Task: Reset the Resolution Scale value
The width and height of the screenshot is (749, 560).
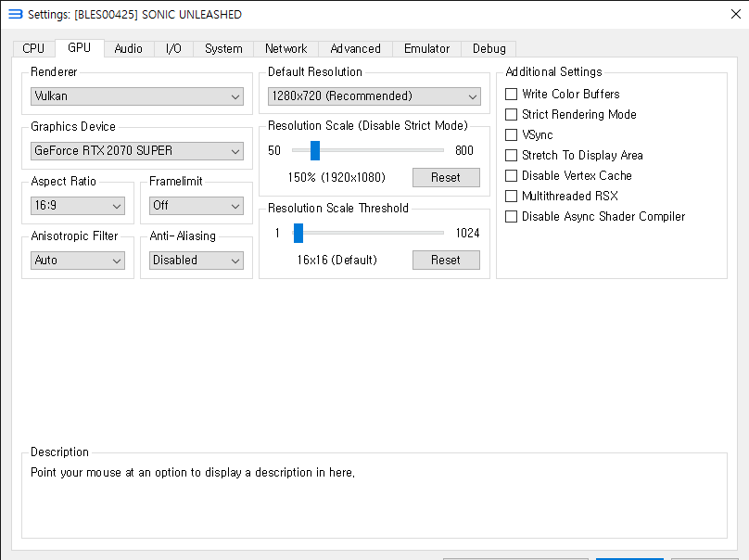Action: coord(446,177)
